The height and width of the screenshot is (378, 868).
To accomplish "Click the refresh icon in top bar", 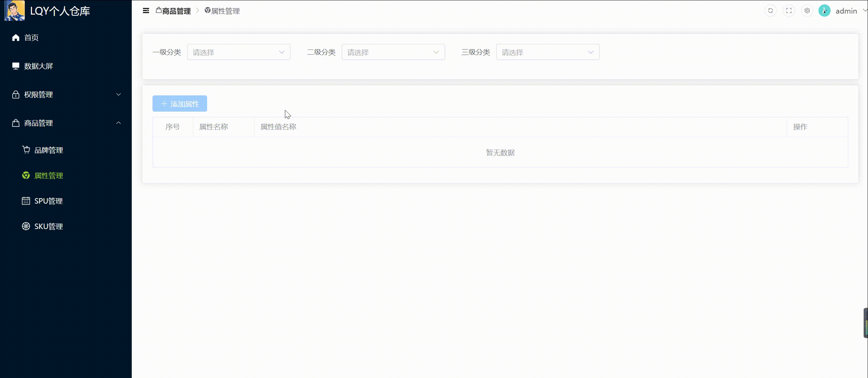I will 771,11.
